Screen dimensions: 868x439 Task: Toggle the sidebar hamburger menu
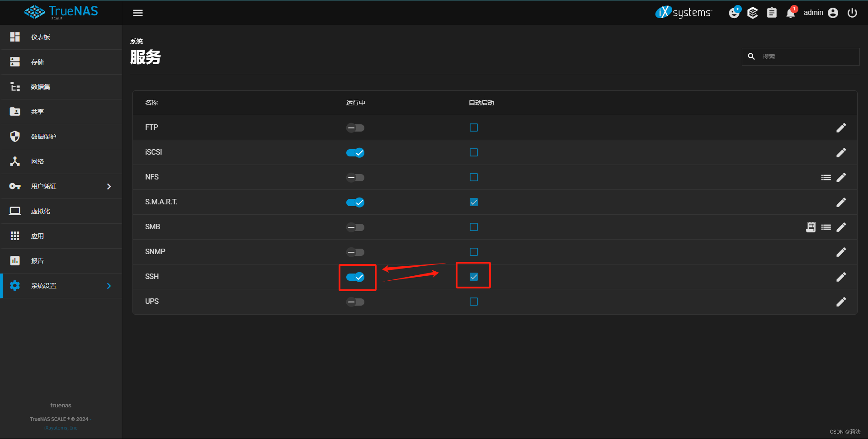coord(138,13)
